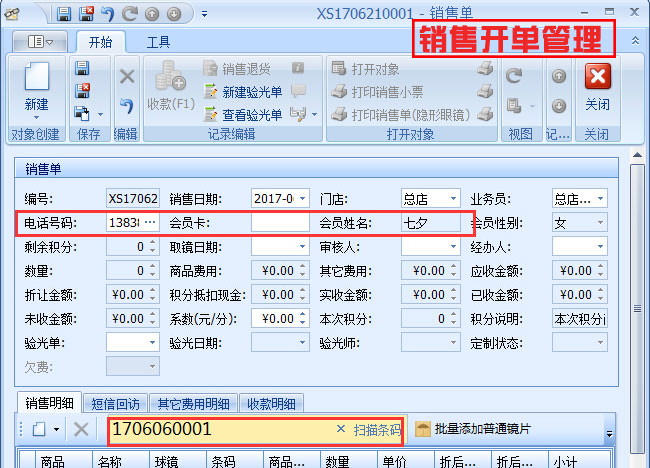Screen dimensions: 650x468
Task: Click the 剩余积分 spinner arrows
Action: [x=153, y=247]
